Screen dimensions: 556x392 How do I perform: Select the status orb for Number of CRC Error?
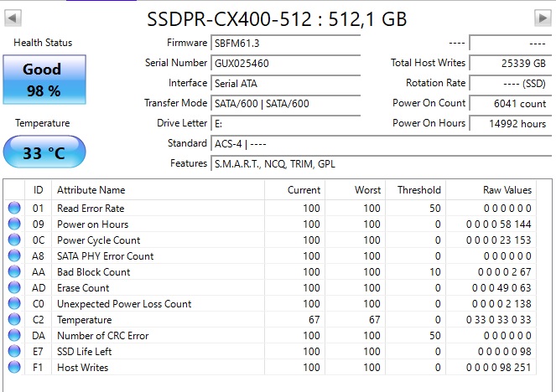tap(14, 335)
